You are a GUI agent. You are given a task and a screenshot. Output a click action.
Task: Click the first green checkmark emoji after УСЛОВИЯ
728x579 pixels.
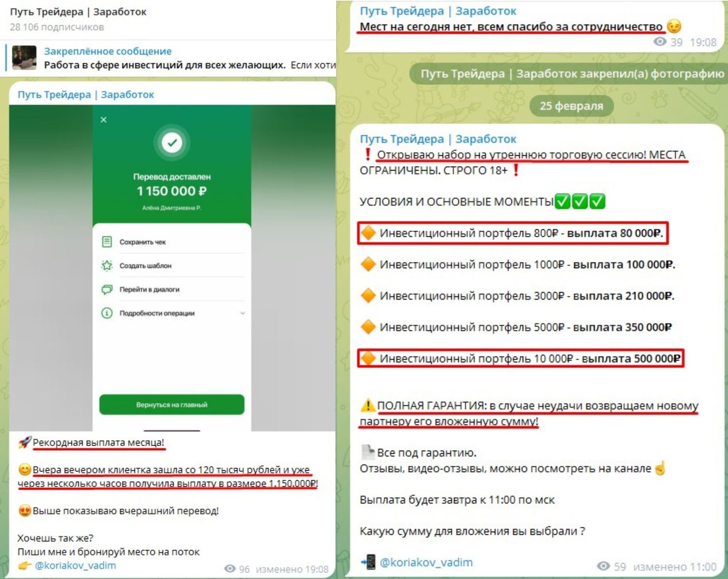[x=563, y=201]
